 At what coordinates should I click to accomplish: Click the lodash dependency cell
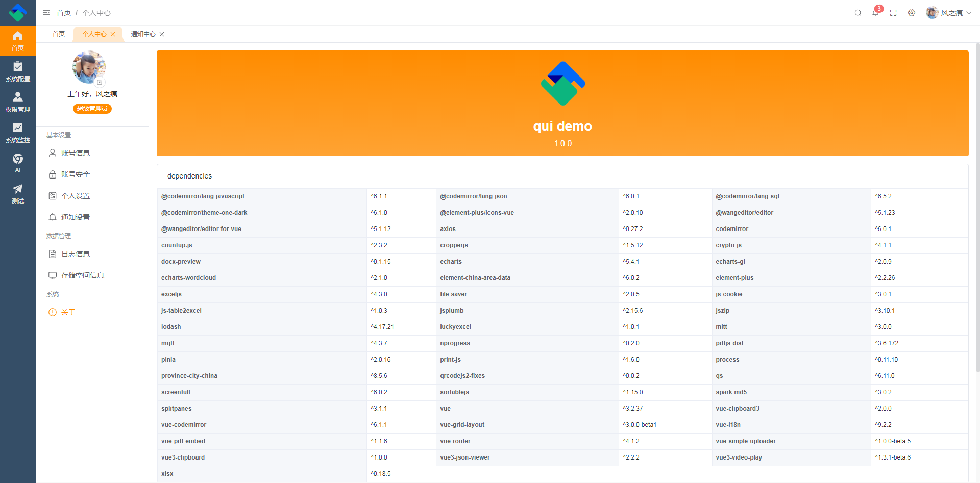(x=262, y=327)
